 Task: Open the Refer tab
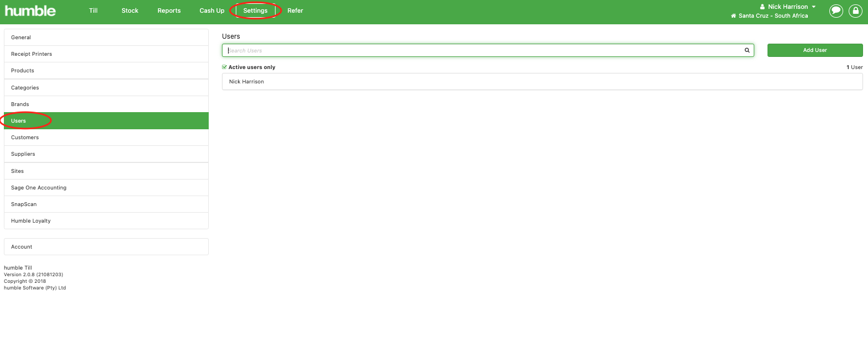(x=295, y=10)
